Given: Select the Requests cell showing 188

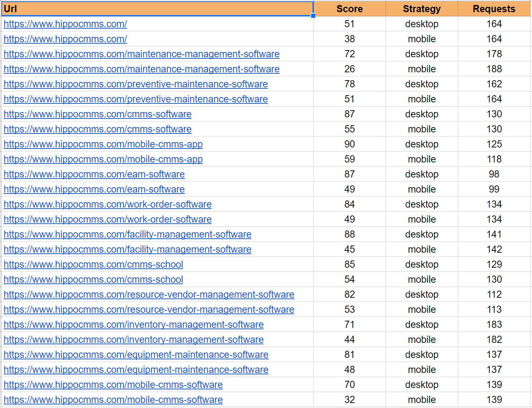Looking at the screenshot, I should pyautogui.click(x=494, y=69).
